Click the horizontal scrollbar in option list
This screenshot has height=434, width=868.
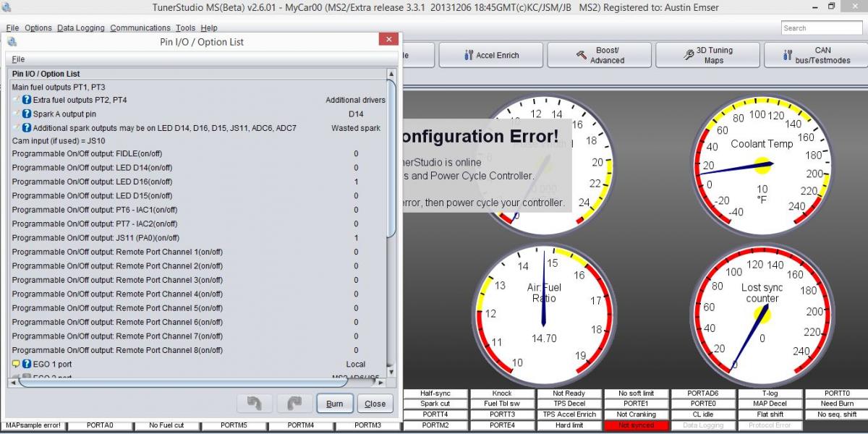(x=195, y=380)
